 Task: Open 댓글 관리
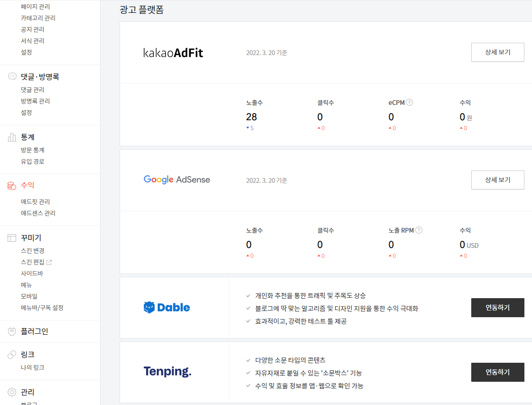[x=33, y=90]
